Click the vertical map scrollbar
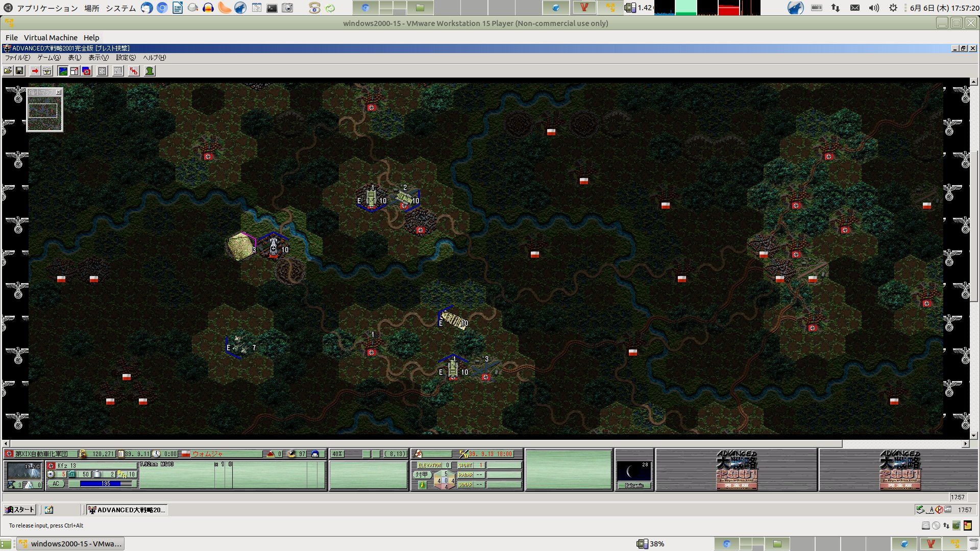The width and height of the screenshot is (980, 551). point(974,258)
